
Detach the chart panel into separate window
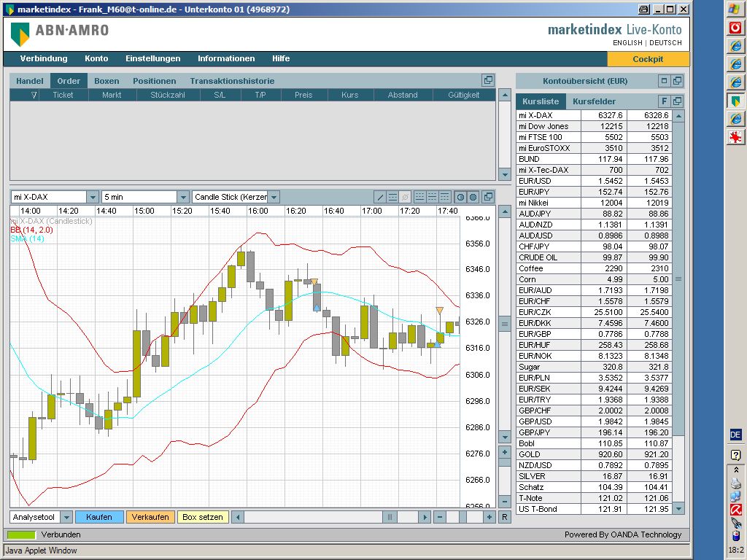488,197
